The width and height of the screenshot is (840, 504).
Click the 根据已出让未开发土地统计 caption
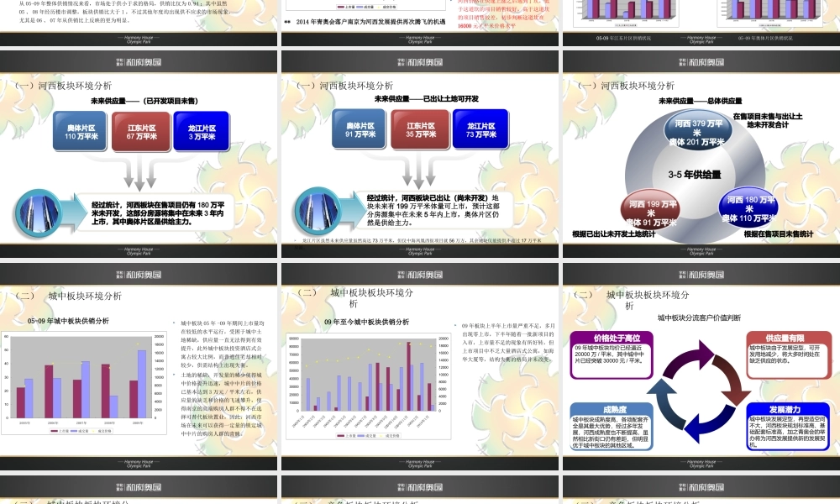click(613, 234)
